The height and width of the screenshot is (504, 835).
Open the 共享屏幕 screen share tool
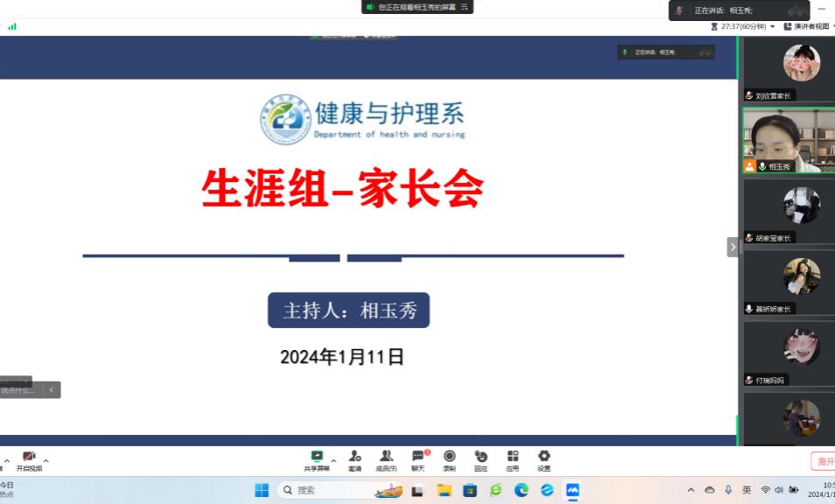(x=317, y=460)
